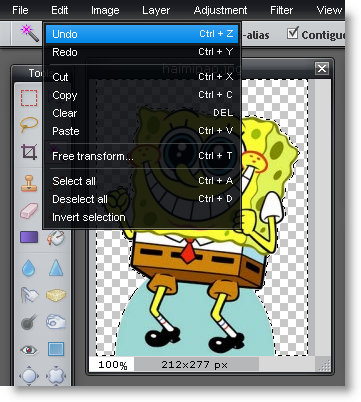Choose Select all from the Edit menu
The height and width of the screenshot is (402, 361).
tap(142, 181)
